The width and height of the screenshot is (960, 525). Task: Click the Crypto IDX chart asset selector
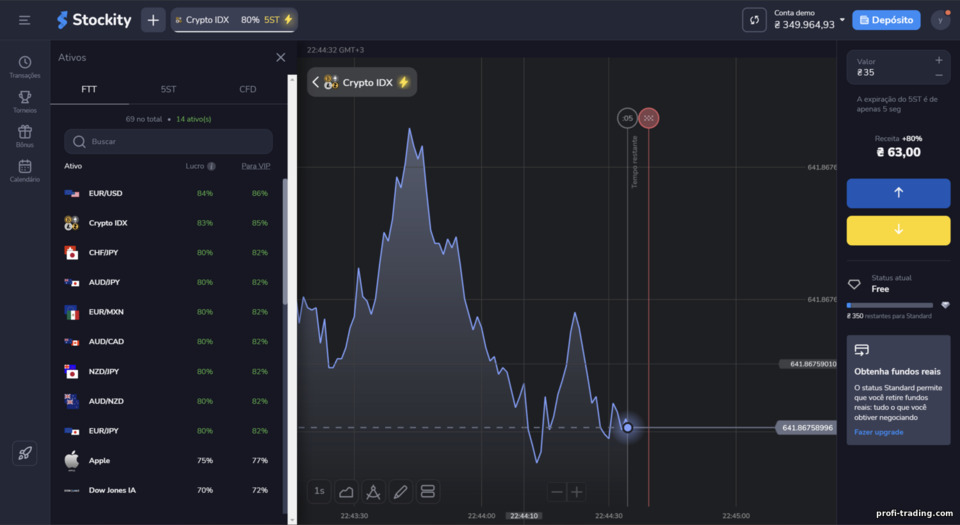(x=361, y=82)
